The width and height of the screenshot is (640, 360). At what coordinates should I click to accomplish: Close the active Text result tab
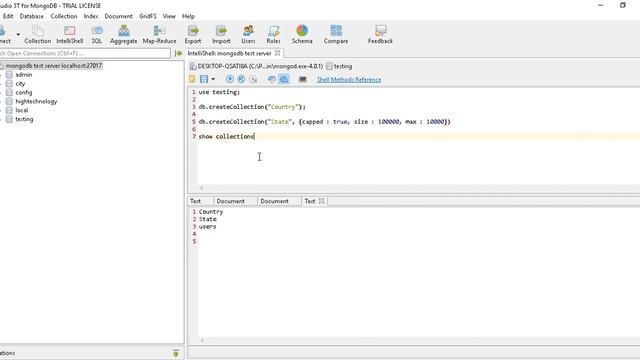tap(321, 201)
